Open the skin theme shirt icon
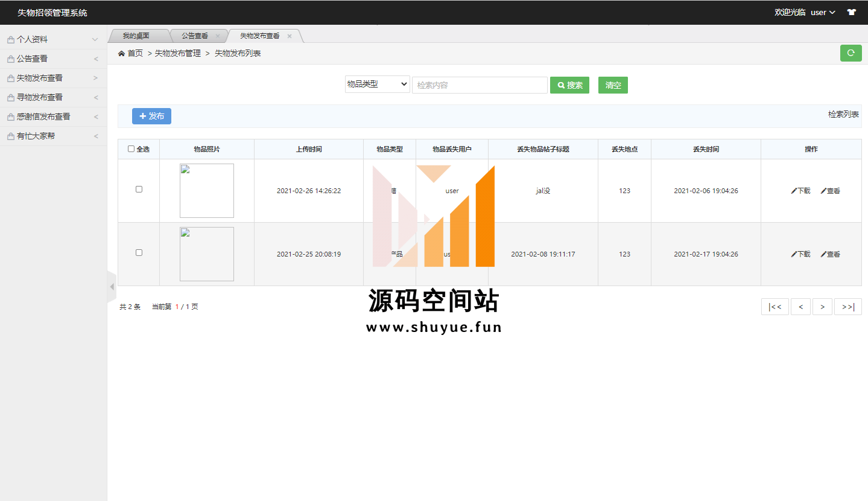Screen dimensions: 868x501 point(852,12)
